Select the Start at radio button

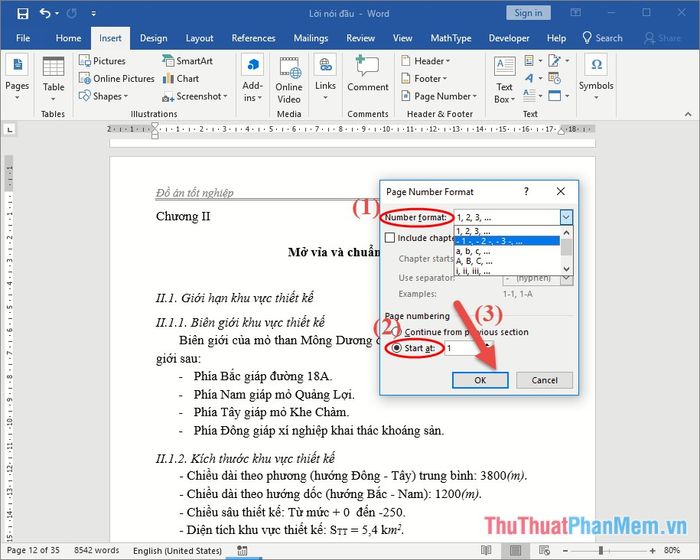397,348
